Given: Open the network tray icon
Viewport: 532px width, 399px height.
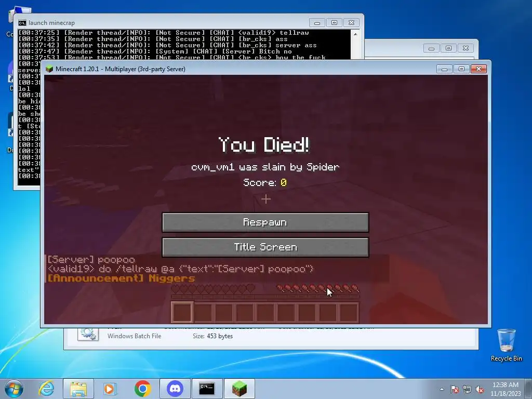Looking at the screenshot, I should 467,389.
